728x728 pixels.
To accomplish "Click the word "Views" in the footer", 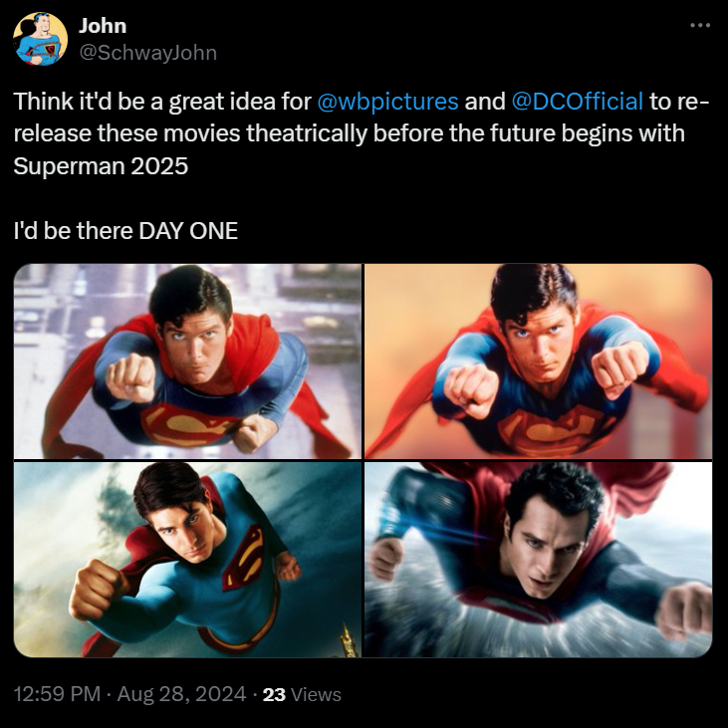I will tap(316, 694).
